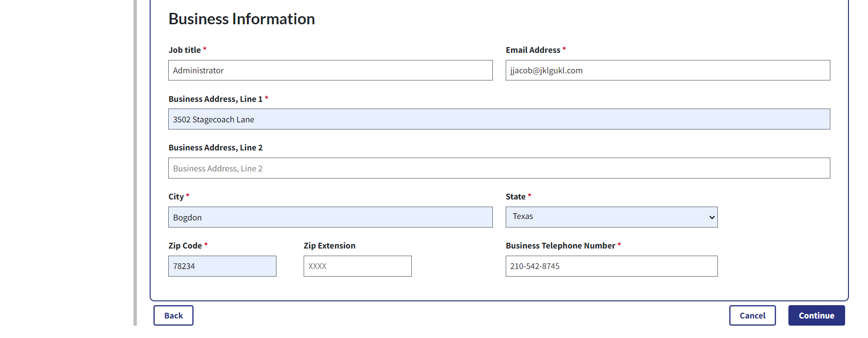Click the Business Telephone Number field
The width and height of the screenshot is (868, 338).
(611, 266)
